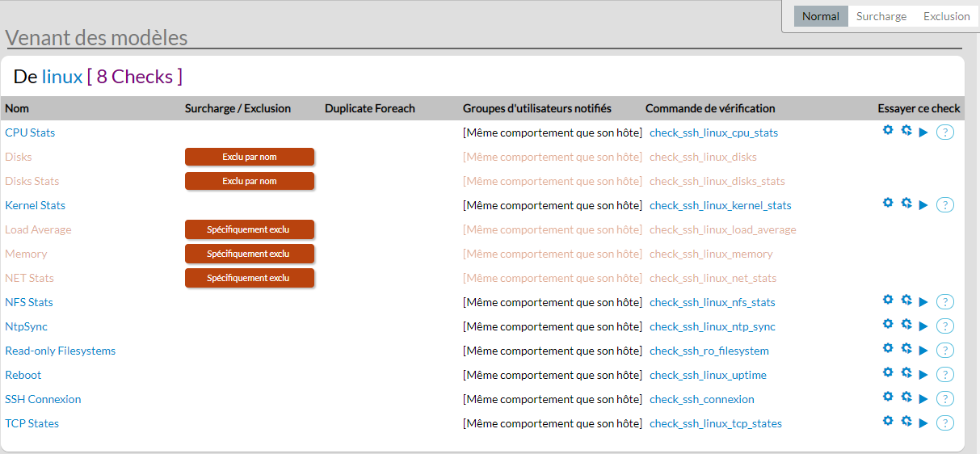Click the 'Nom' column header
Screen dimensions: 980x454
click(x=17, y=108)
